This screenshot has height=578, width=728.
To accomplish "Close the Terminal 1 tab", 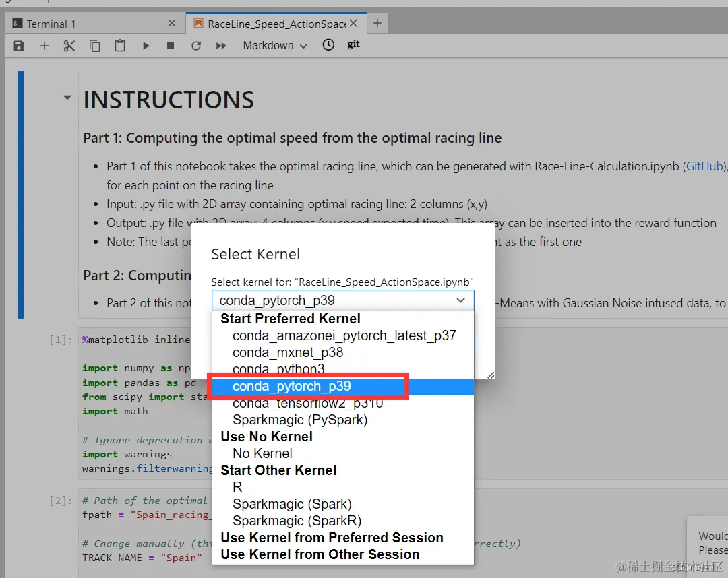I will coord(172,23).
